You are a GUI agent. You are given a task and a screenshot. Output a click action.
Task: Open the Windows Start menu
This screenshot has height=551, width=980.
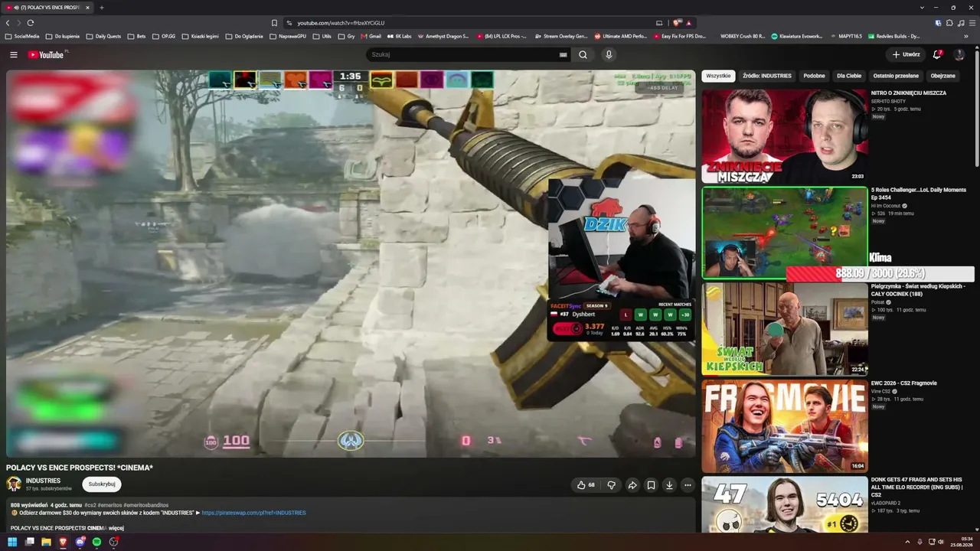click(x=12, y=542)
